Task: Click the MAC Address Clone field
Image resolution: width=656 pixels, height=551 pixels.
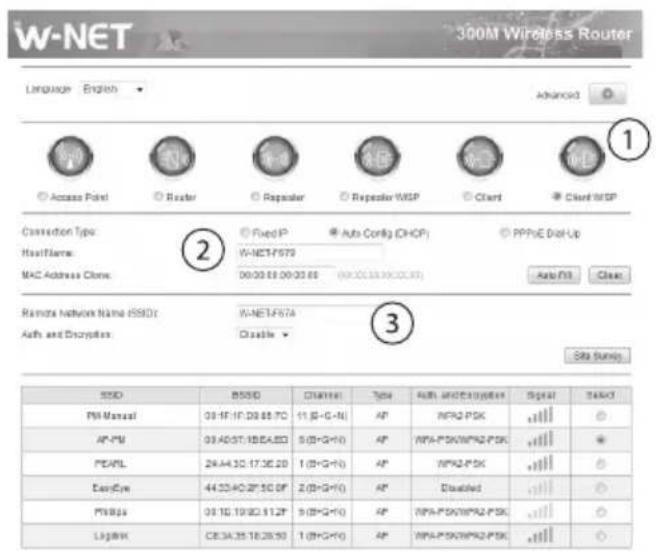Action: coord(286,275)
